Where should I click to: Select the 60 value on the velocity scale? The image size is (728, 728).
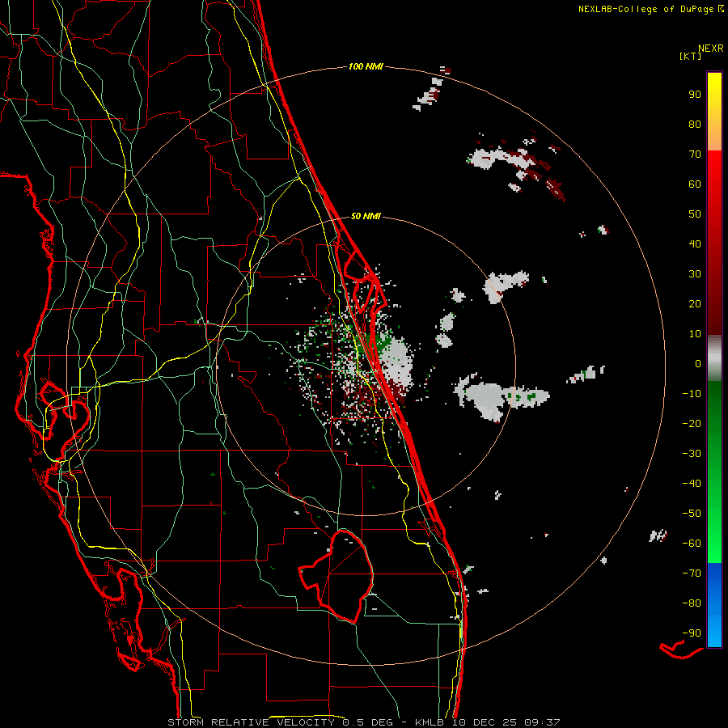(695, 184)
